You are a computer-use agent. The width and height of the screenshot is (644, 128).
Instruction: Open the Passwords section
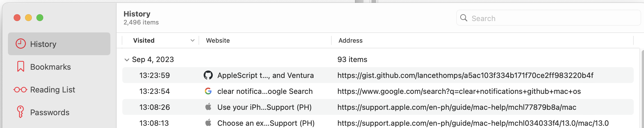50,112
